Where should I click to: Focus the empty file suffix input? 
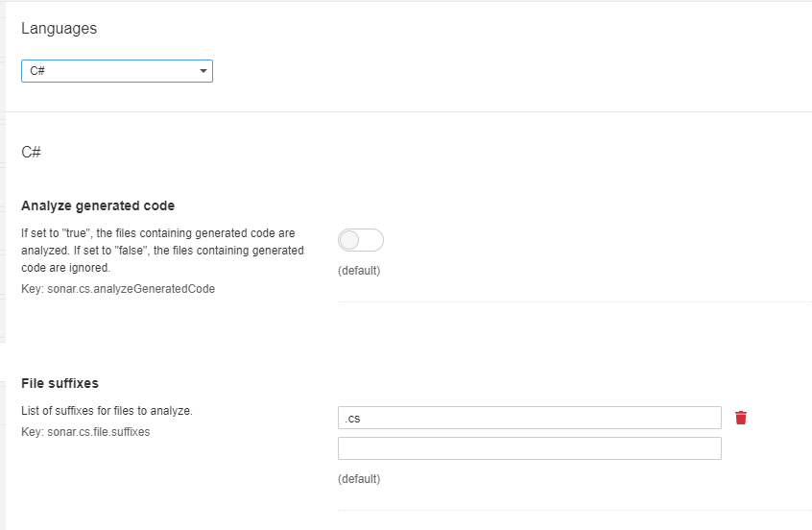(529, 448)
